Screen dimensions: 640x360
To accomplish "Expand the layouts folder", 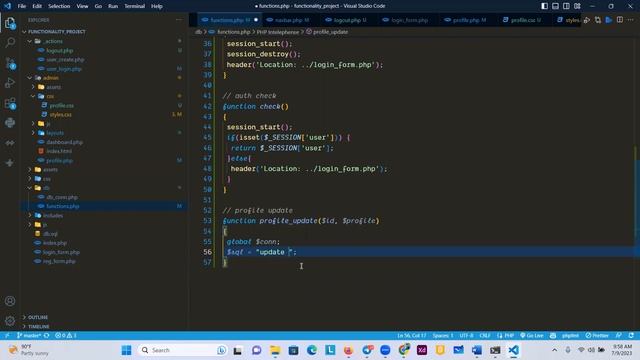I will 54,133.
